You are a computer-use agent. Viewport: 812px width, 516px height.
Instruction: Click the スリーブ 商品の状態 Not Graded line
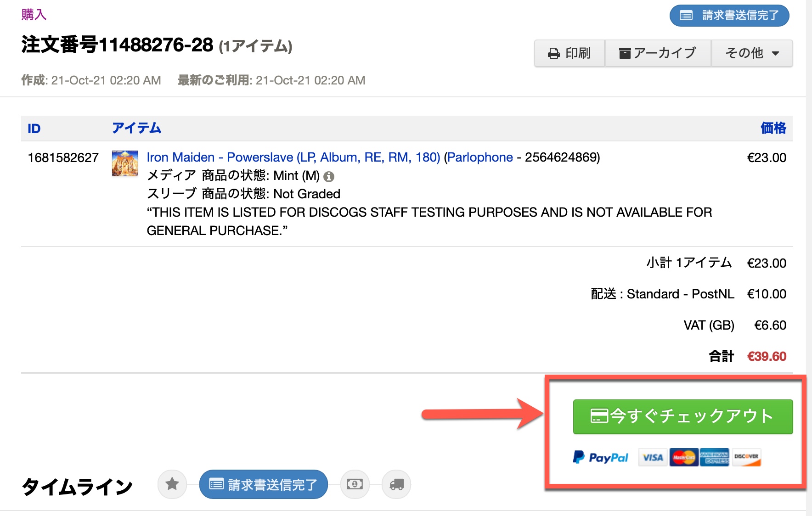click(243, 194)
